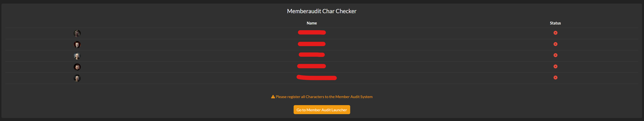Click the red X status icon in the second row
This screenshot has height=121, width=644.
pyautogui.click(x=555, y=44)
